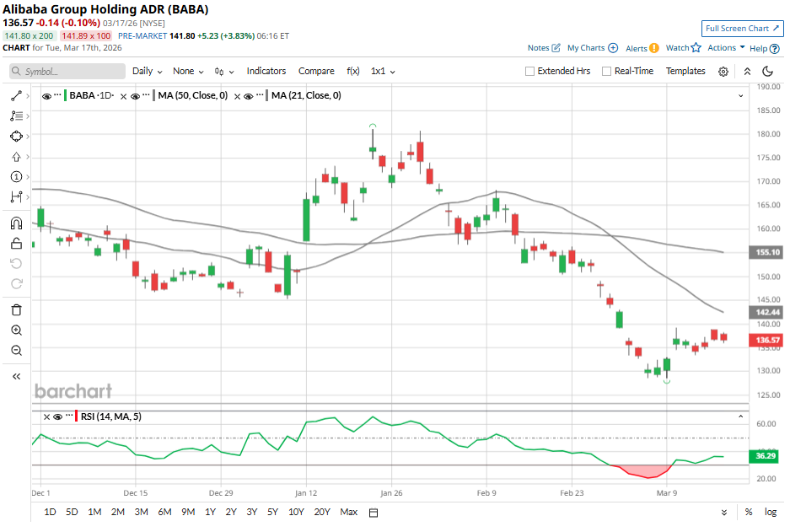The width and height of the screenshot is (790, 532).
Task: Collapse the RSI pane caret
Action: (740, 416)
